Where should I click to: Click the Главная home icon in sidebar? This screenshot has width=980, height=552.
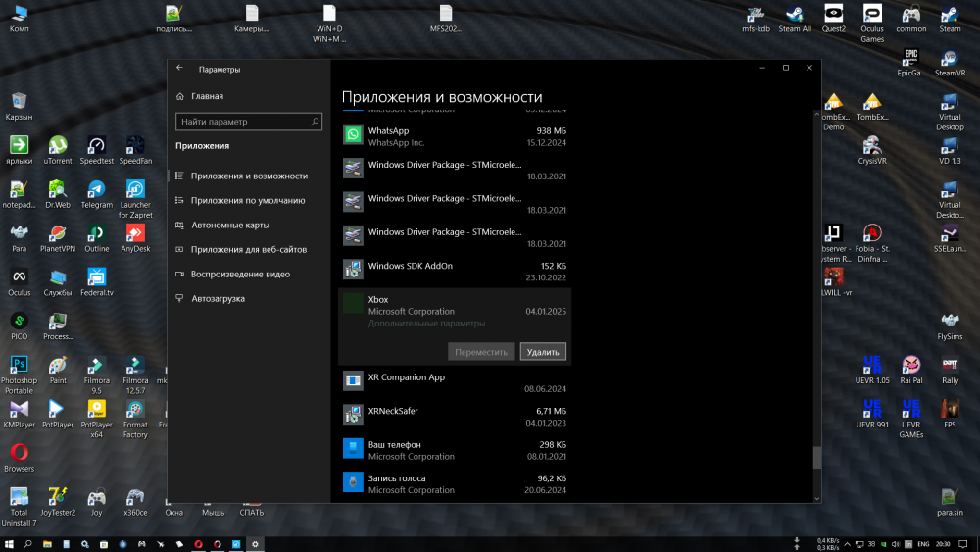(180, 96)
